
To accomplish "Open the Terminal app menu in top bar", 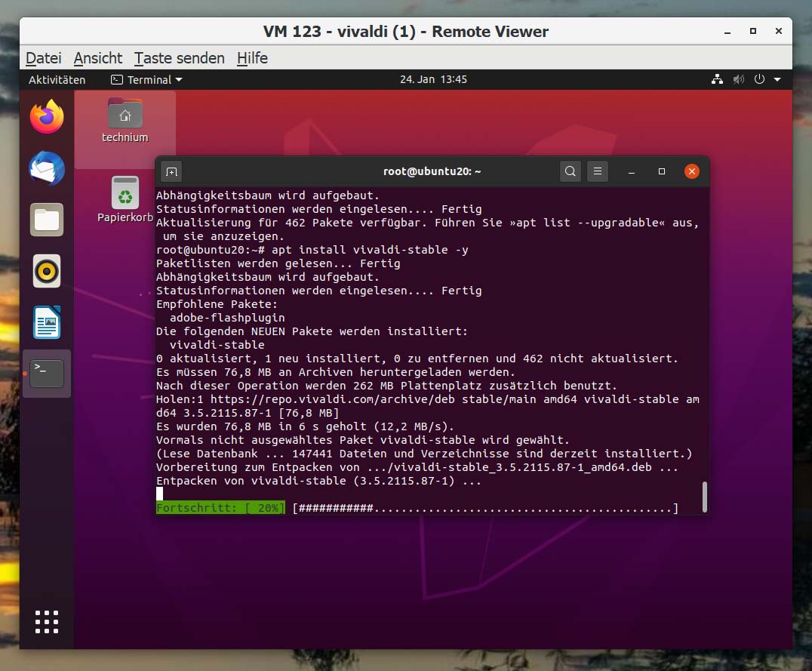I will 146,79.
